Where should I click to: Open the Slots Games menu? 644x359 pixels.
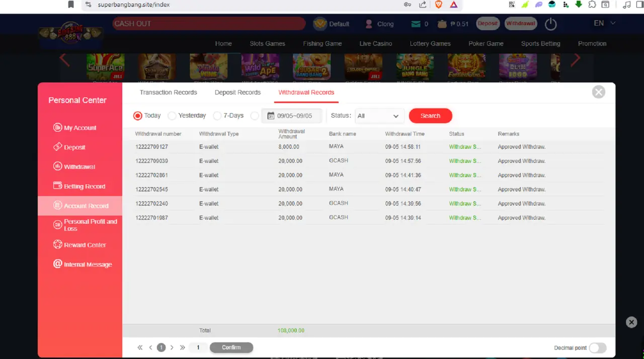coord(268,43)
